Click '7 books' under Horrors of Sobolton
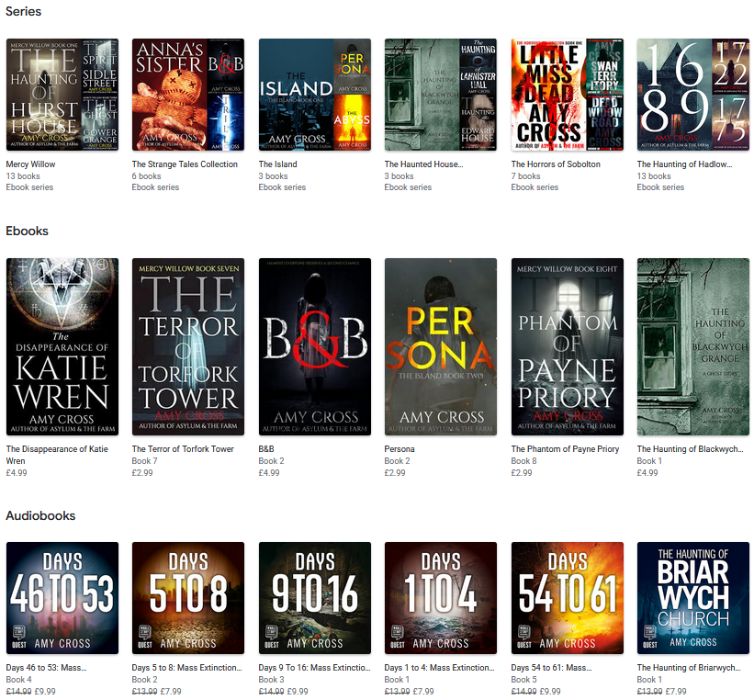This screenshot has height=700, width=754. coord(525,176)
